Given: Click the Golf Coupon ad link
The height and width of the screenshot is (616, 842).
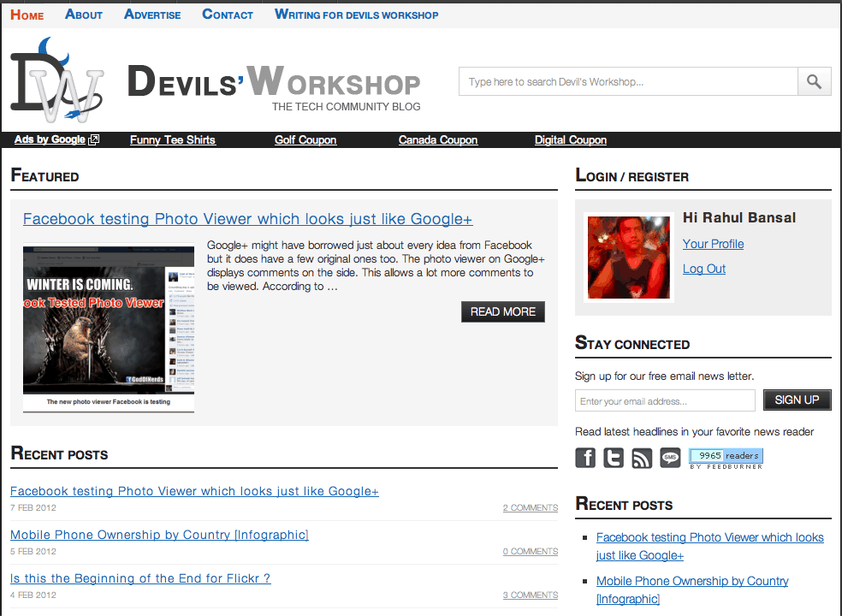Looking at the screenshot, I should coord(305,139).
